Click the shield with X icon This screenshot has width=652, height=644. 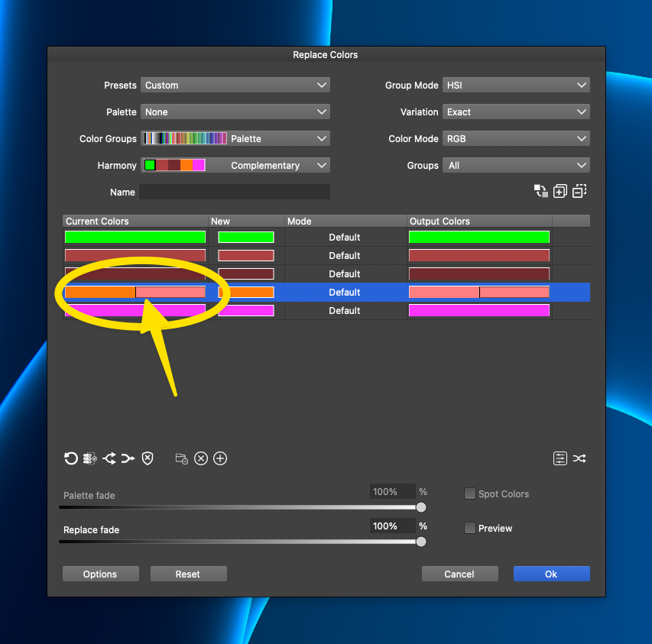pyautogui.click(x=148, y=458)
